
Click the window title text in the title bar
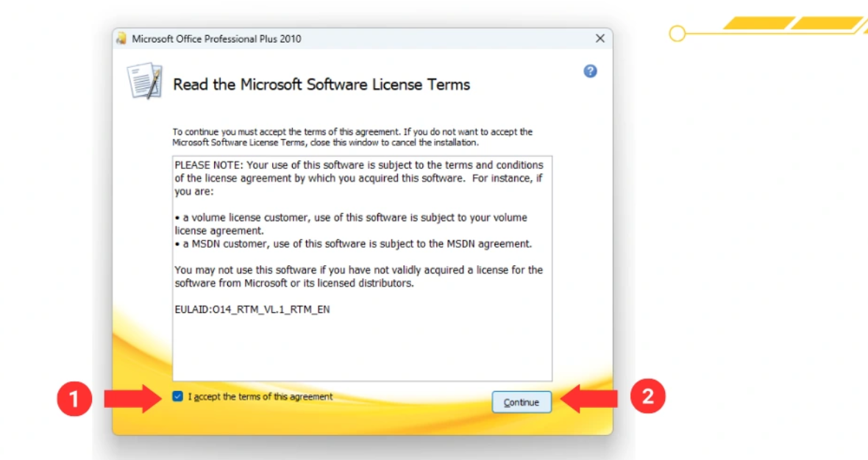coord(216,39)
